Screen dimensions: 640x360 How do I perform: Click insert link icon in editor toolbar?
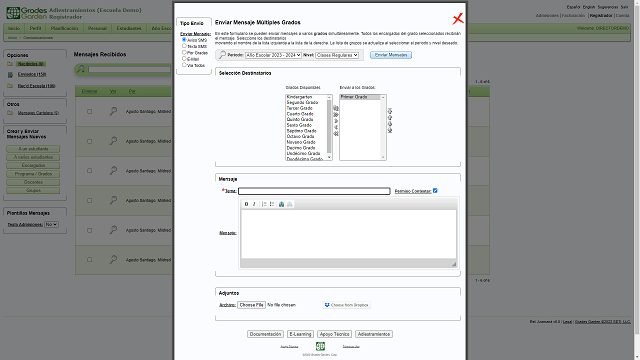[x=281, y=204]
